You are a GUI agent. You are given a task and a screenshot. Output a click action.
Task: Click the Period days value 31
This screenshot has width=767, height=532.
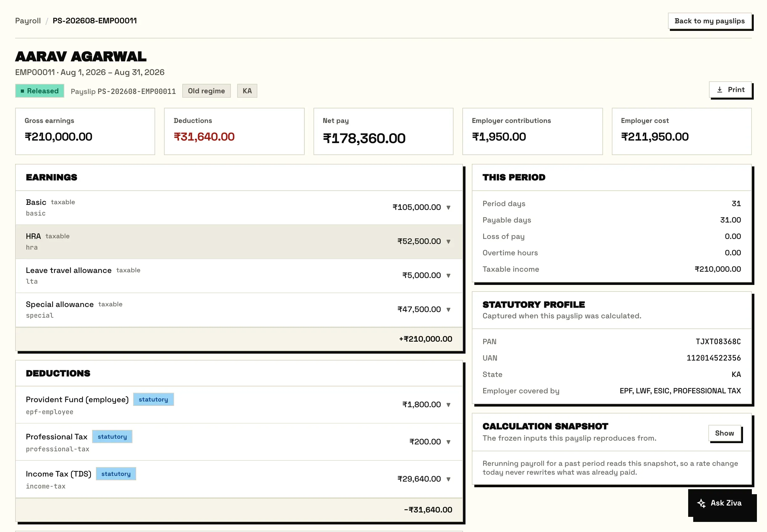coord(736,204)
